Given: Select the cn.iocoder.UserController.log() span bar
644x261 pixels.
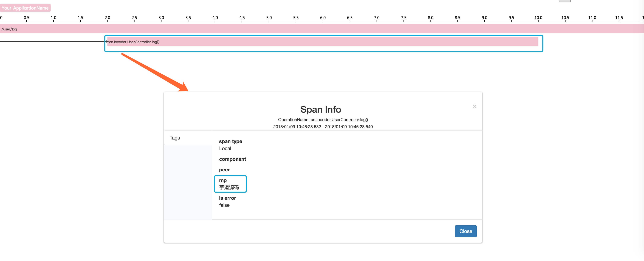Looking at the screenshot, I should (x=323, y=42).
